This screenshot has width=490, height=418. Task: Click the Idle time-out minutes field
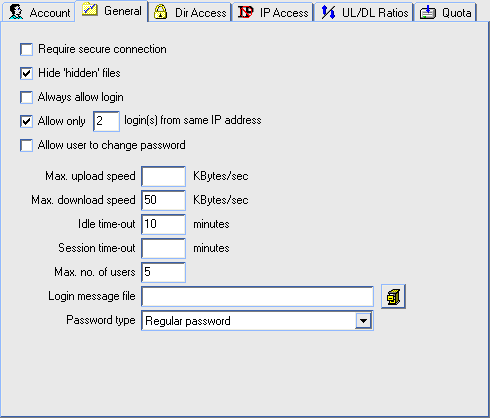pos(163,224)
